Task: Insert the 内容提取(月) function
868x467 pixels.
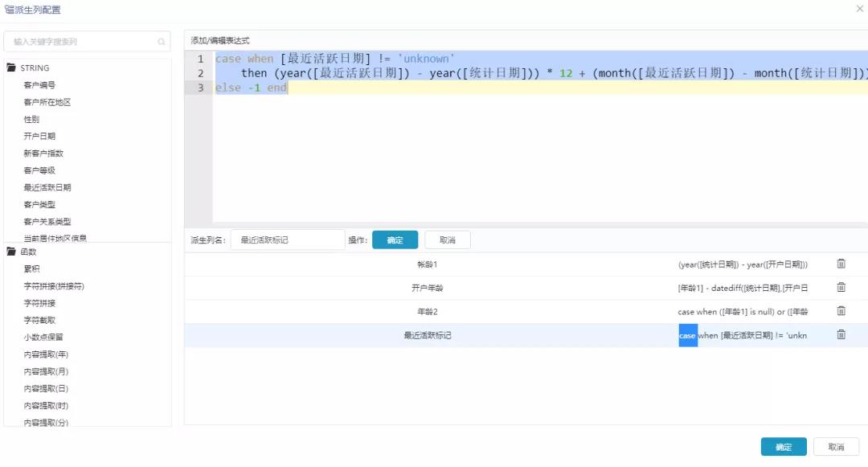Action: tap(46, 371)
